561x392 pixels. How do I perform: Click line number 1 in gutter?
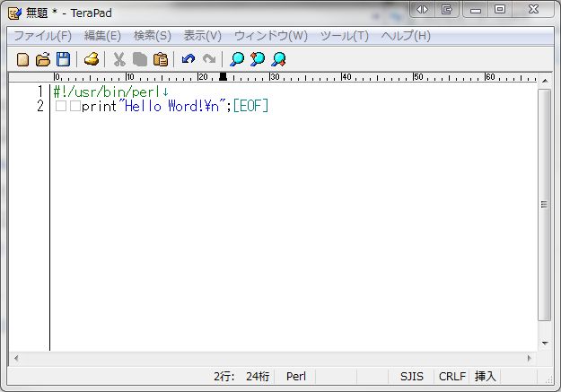point(40,91)
